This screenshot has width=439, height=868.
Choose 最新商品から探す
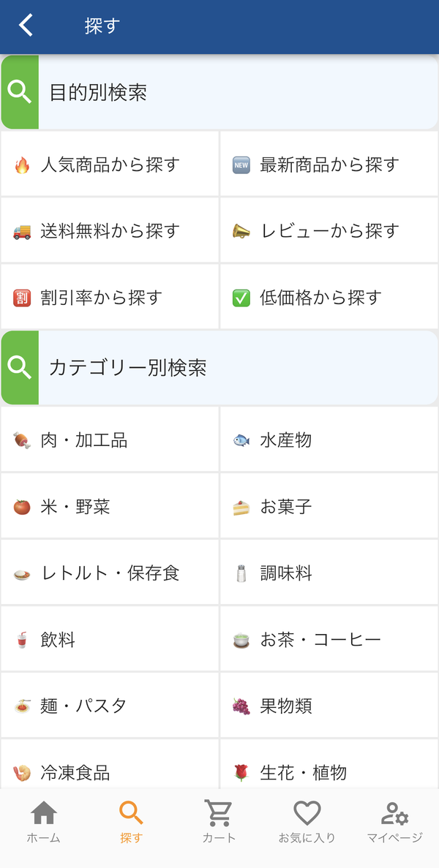329,165
